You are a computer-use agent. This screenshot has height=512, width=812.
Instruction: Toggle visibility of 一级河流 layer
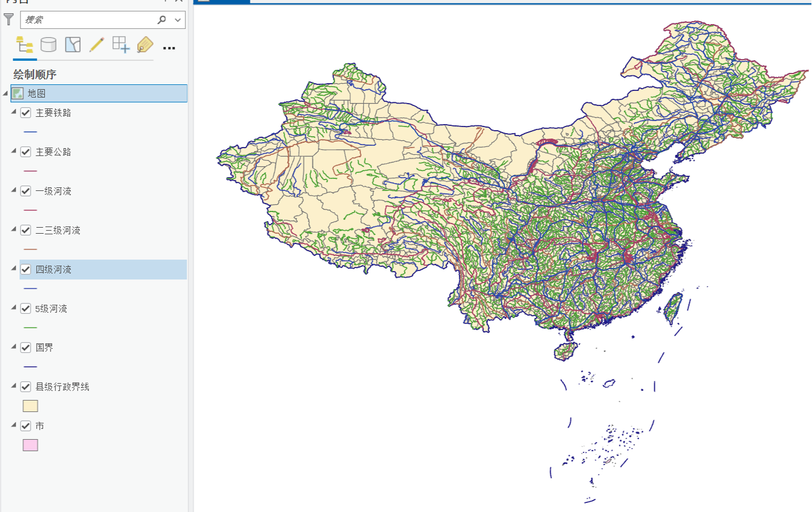[25, 191]
